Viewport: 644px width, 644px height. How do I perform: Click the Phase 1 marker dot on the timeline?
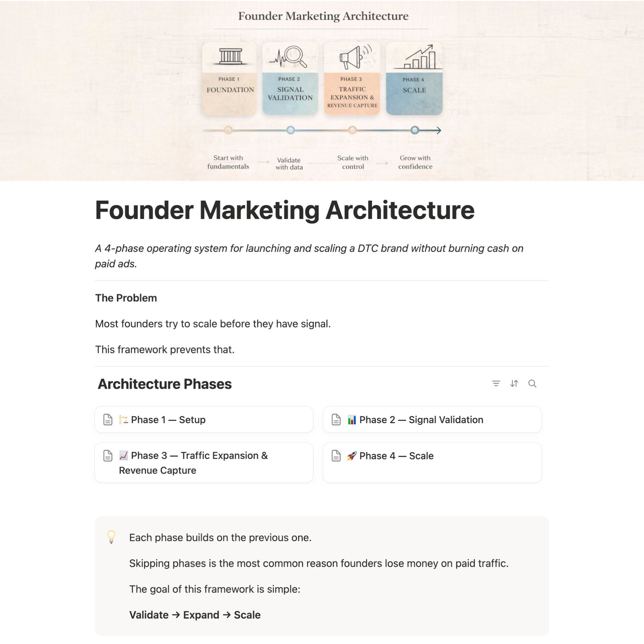click(229, 130)
